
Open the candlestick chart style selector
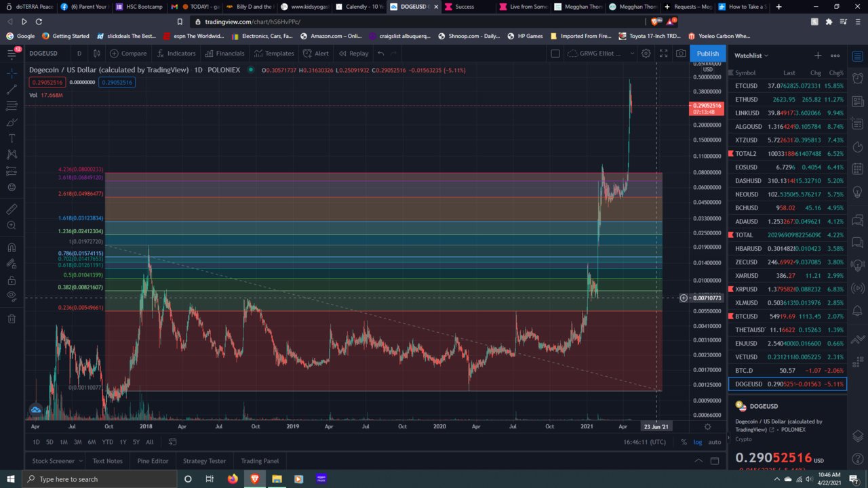[x=97, y=54]
